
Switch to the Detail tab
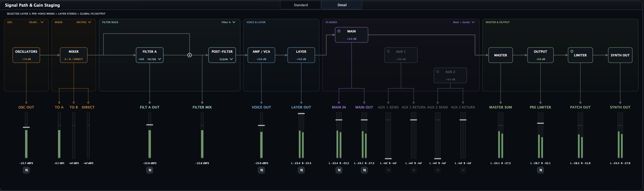point(342,5)
